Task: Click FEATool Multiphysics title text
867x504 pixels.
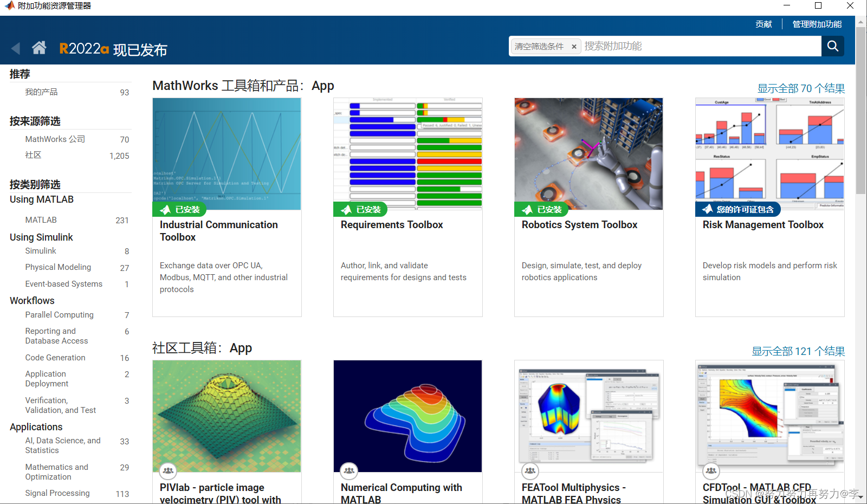Action: point(573,493)
